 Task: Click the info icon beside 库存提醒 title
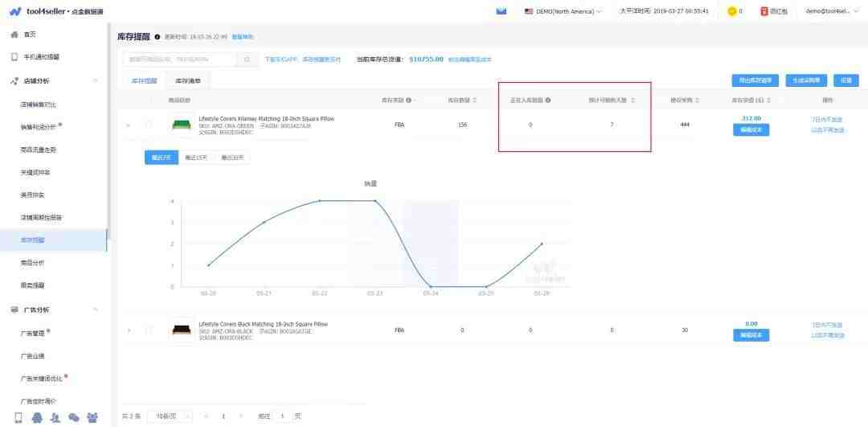point(158,37)
